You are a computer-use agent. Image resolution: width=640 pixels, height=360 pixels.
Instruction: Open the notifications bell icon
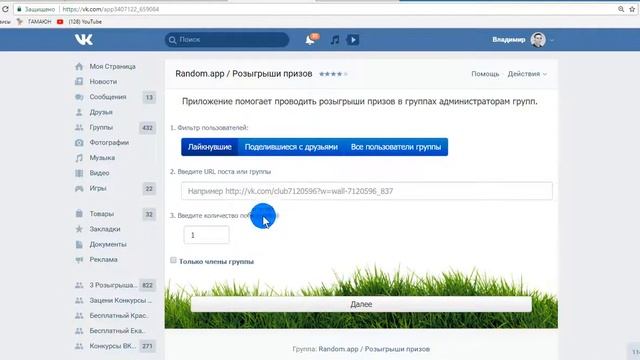coord(310,40)
